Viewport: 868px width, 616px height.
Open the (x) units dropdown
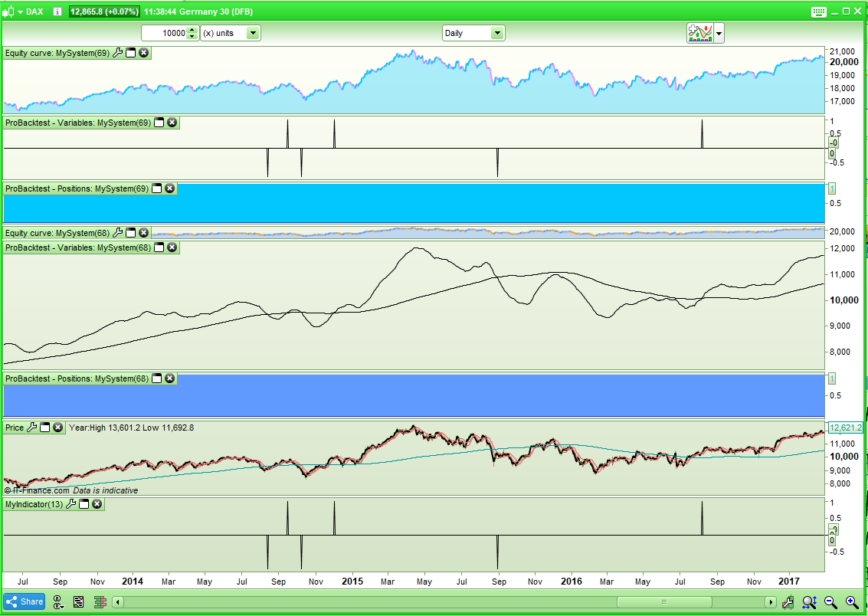[231, 33]
